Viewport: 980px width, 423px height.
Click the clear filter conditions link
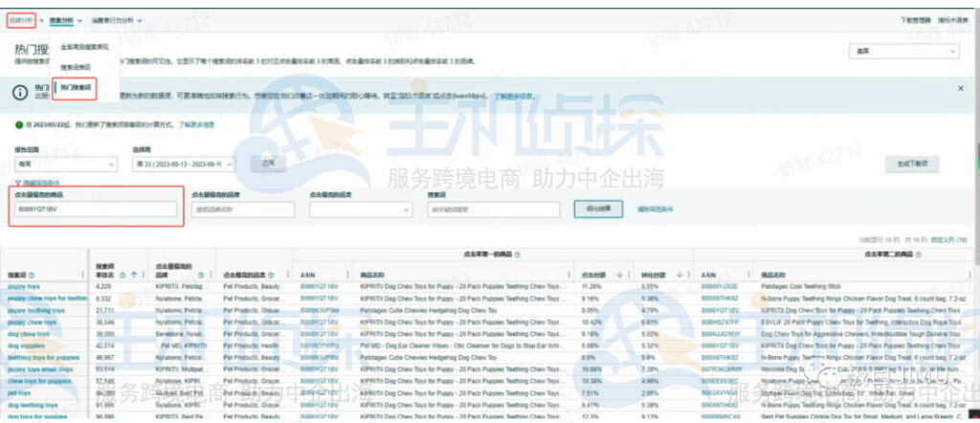pos(655,210)
